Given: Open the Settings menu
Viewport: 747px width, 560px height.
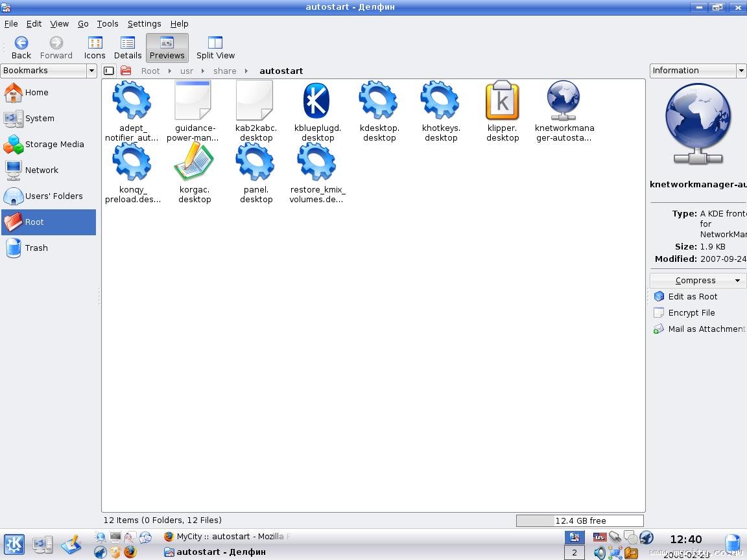Looking at the screenshot, I should (145, 24).
